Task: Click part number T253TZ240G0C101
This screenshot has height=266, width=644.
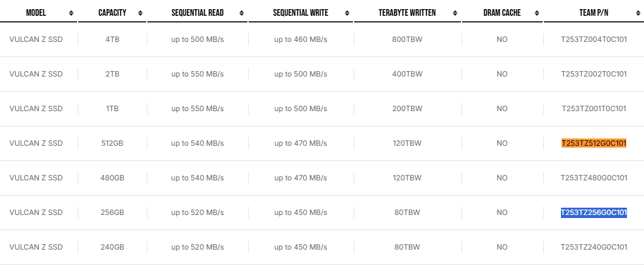Action: (594, 247)
